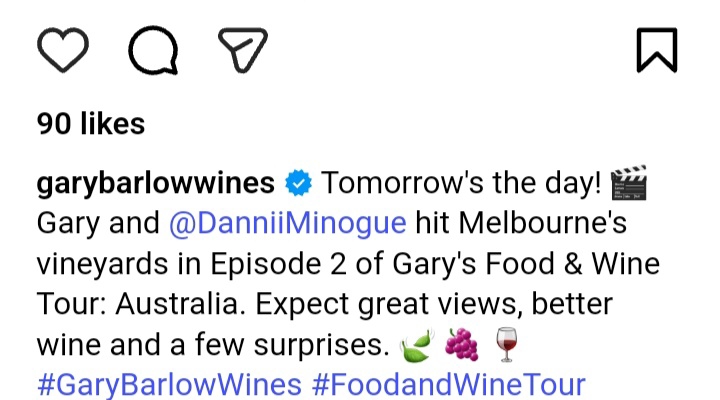The image size is (720, 400).
Task: Open the #FoodandWineTour hashtag
Action: [449, 384]
